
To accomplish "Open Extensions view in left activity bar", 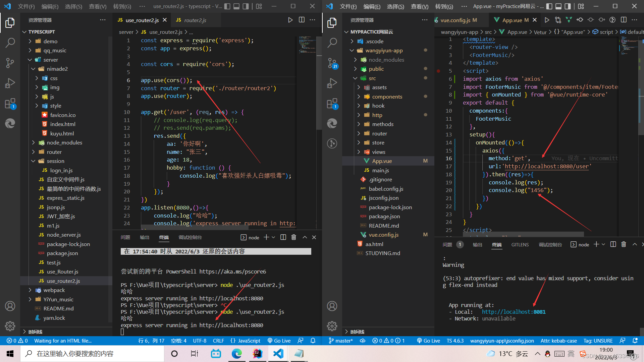I will [x=10, y=103].
